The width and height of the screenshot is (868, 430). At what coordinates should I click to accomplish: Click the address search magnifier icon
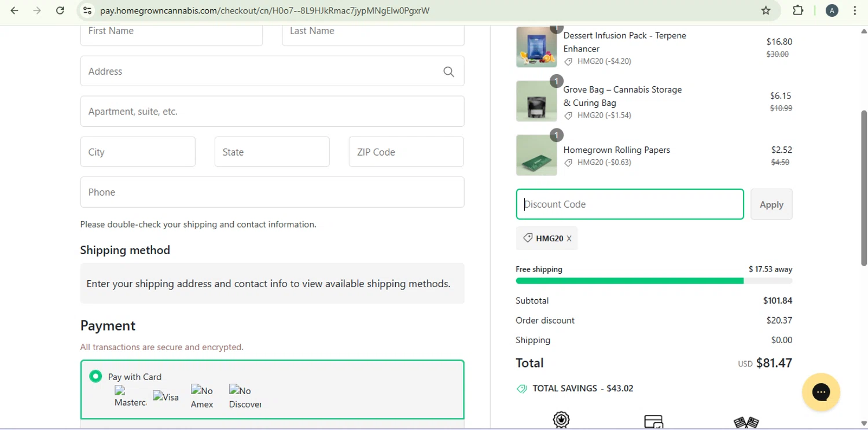tap(448, 72)
